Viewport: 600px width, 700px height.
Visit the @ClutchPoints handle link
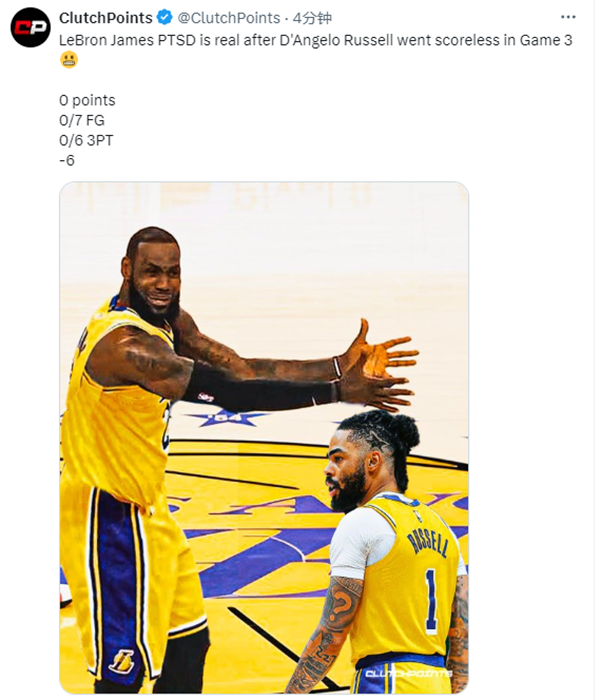point(229,18)
